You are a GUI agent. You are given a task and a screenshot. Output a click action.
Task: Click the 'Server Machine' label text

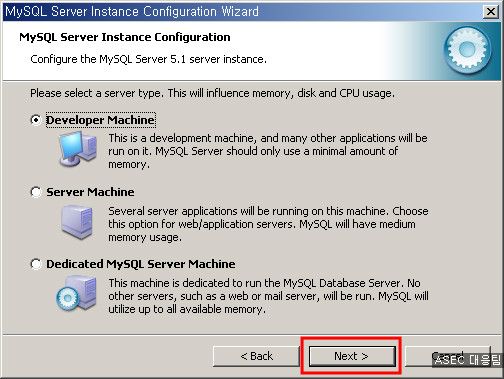90,192
